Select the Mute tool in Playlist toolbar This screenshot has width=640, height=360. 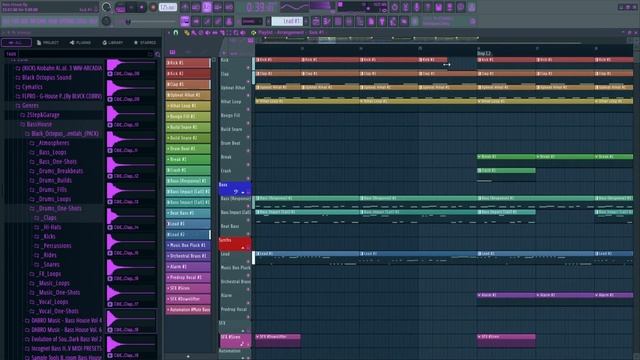[208, 33]
